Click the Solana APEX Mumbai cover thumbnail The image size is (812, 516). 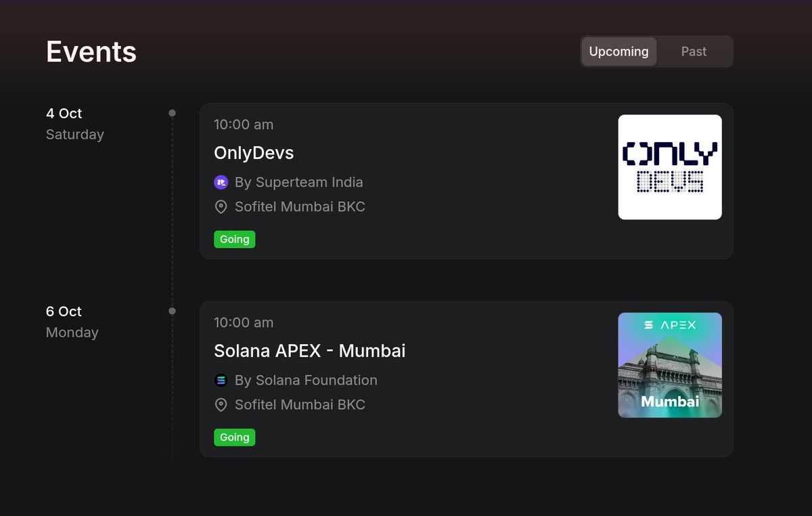pyautogui.click(x=670, y=365)
